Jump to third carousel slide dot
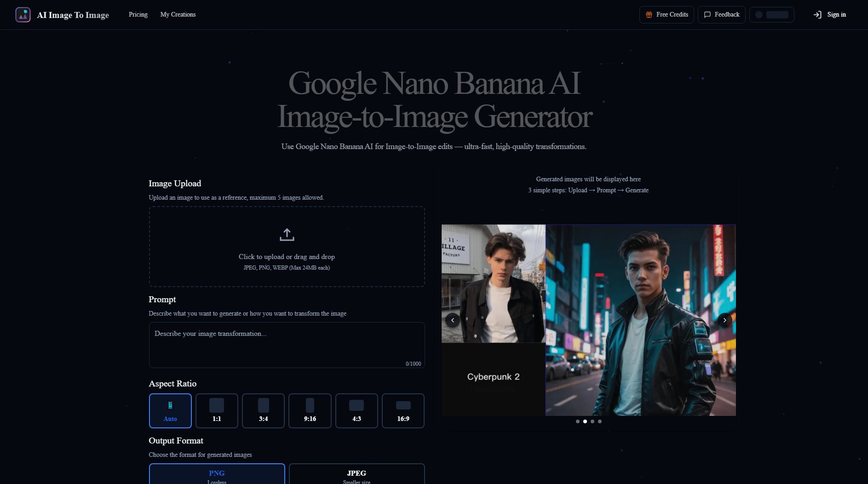 click(x=592, y=421)
